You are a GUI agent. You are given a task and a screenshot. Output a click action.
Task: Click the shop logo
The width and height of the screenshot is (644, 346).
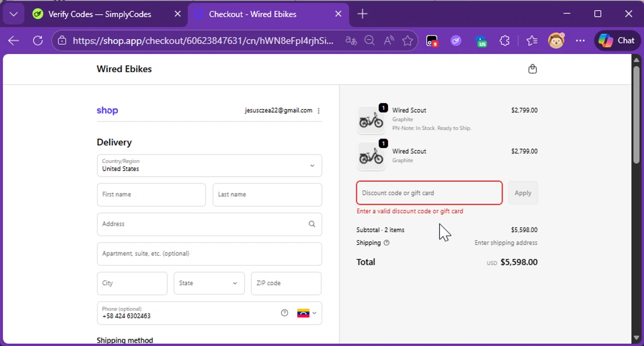tap(107, 110)
